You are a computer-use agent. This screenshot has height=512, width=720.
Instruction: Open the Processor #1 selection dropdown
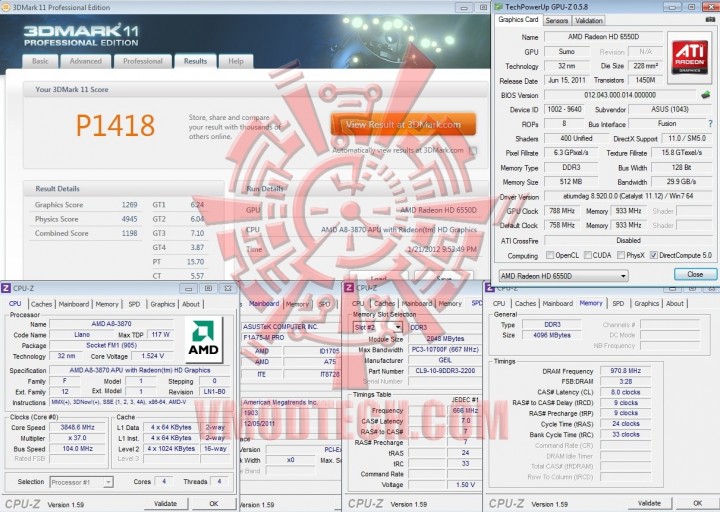coord(81,482)
